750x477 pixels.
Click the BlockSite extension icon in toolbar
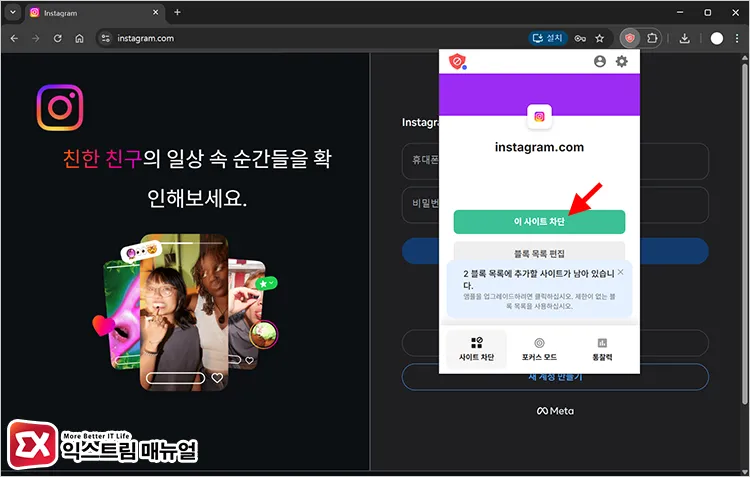point(630,38)
